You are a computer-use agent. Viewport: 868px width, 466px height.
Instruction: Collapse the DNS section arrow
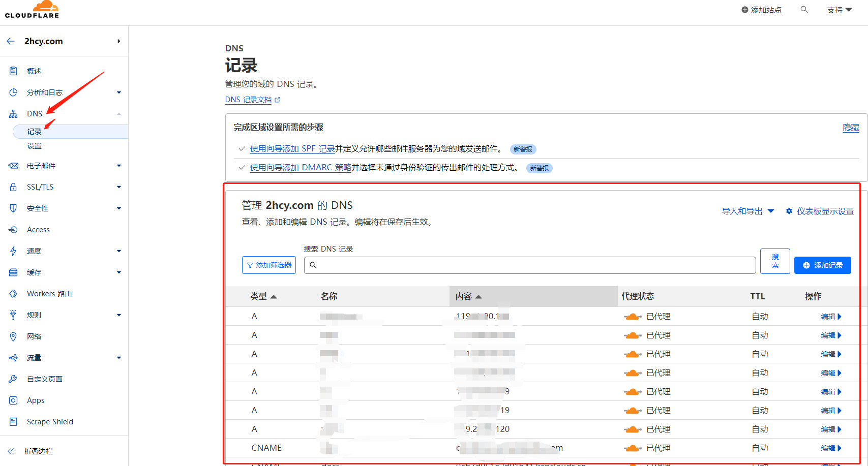pos(119,114)
